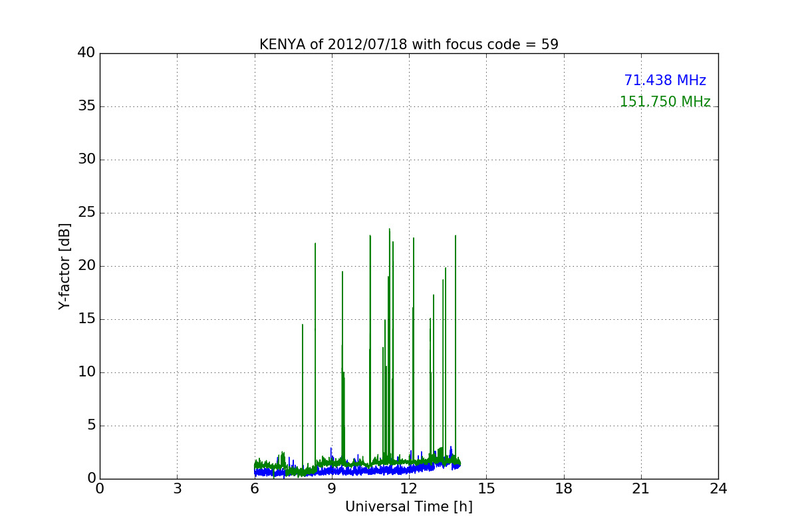Click y-axis tick label '5'

pos(90,426)
